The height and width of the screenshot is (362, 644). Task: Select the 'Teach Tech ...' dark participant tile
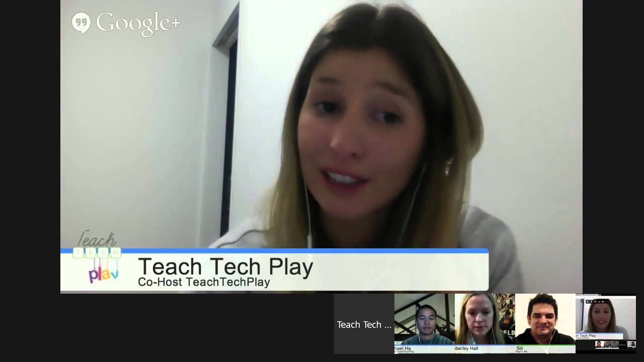(x=364, y=324)
